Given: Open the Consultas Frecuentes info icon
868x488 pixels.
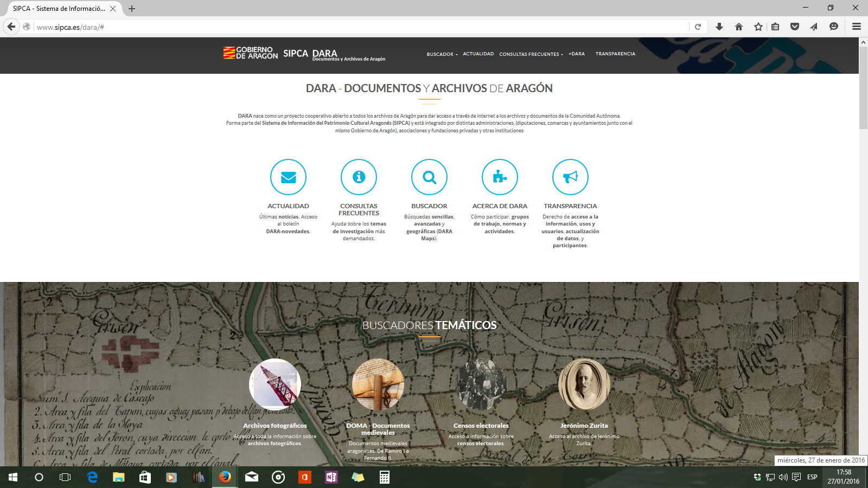Looking at the screenshot, I should 359,177.
